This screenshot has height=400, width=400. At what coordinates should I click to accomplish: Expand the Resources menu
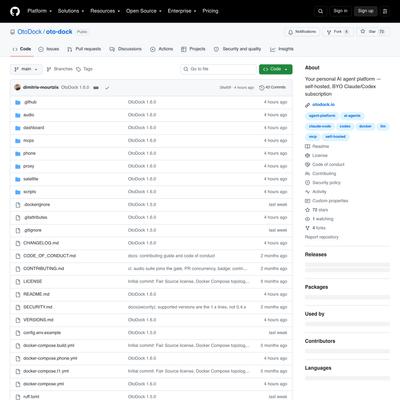105,11
